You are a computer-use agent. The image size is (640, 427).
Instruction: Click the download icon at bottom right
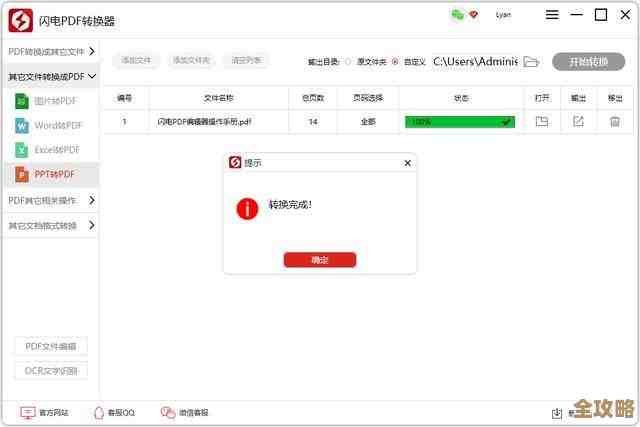tap(557, 413)
